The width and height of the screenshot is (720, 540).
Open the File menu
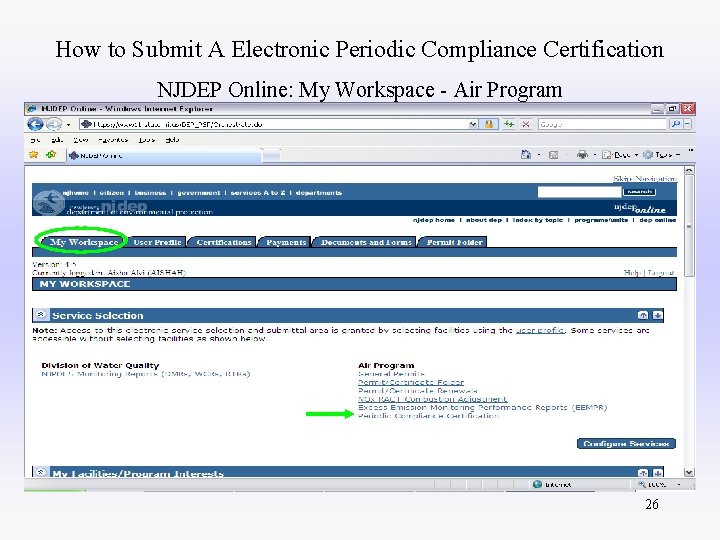[x=35, y=140]
